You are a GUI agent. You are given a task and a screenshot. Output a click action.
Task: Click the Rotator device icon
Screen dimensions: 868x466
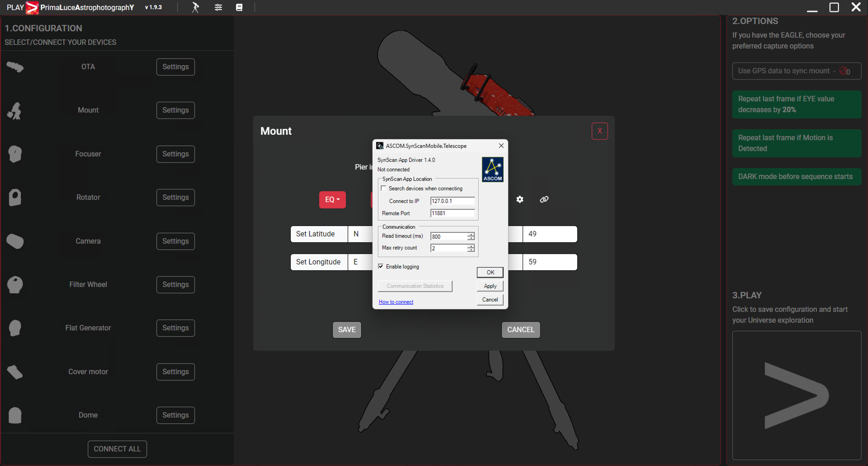15,198
